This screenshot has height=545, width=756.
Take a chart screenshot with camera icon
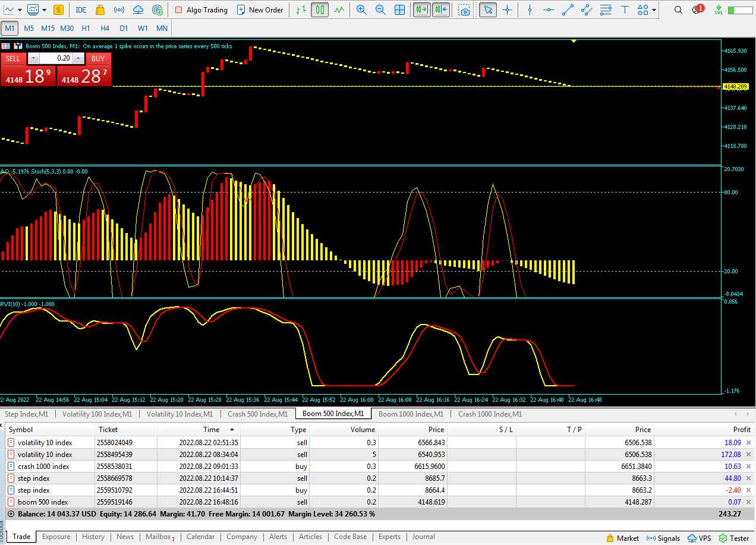pyautogui.click(x=464, y=10)
